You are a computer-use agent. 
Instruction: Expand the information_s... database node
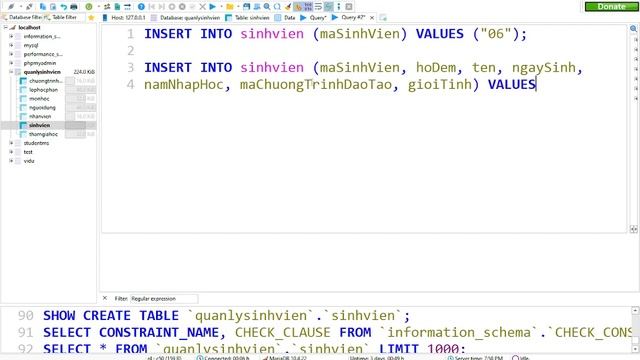point(11,36)
